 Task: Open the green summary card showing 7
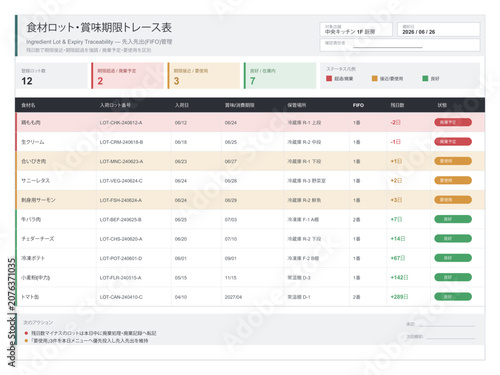coord(280,76)
